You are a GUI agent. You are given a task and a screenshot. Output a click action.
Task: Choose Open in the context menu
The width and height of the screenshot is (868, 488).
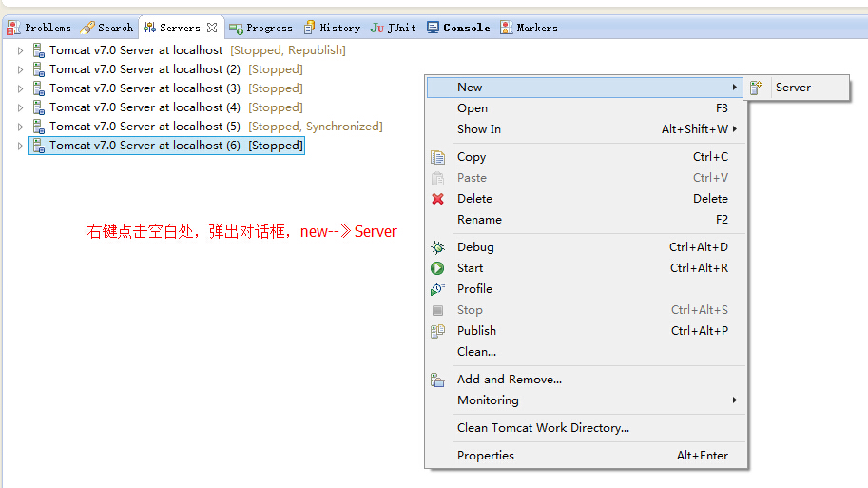[587, 108]
